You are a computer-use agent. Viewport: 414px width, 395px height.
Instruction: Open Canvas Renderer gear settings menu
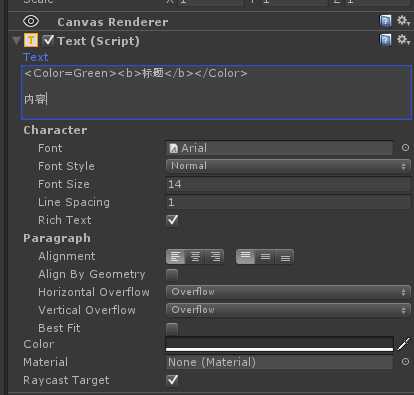403,21
